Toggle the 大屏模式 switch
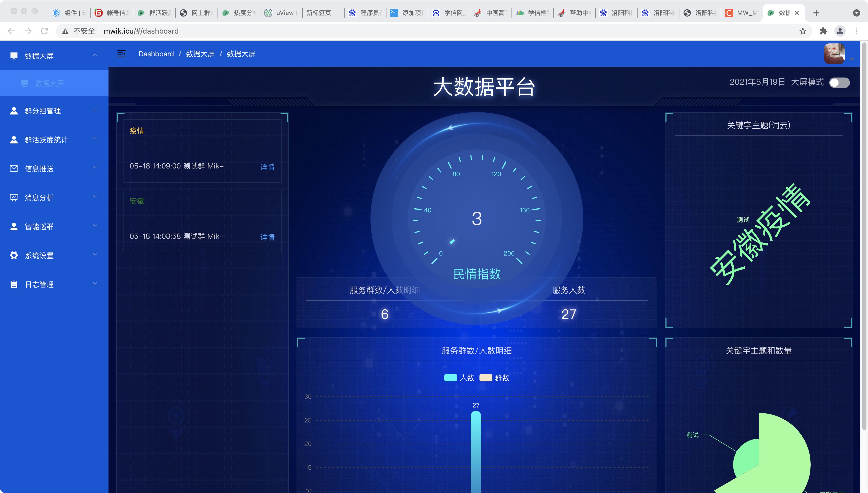 click(x=840, y=83)
